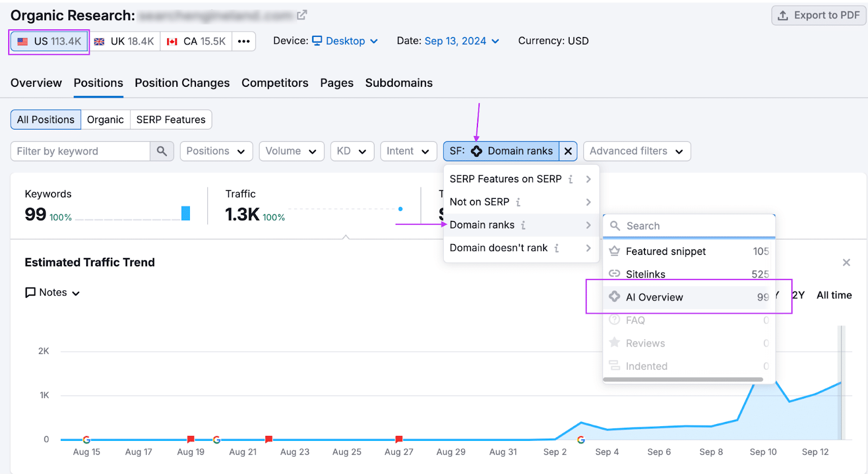Open the Volume filter dropdown
868x474 pixels.
click(291, 151)
